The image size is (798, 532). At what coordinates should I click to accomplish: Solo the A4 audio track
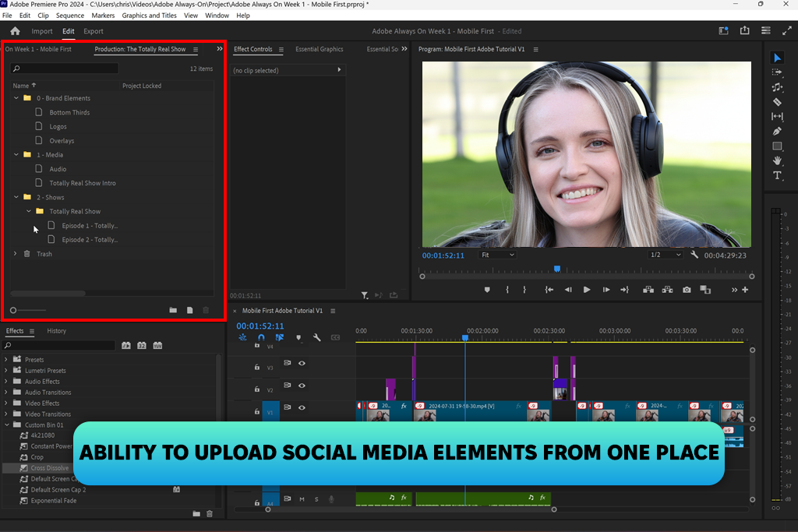pos(316,499)
